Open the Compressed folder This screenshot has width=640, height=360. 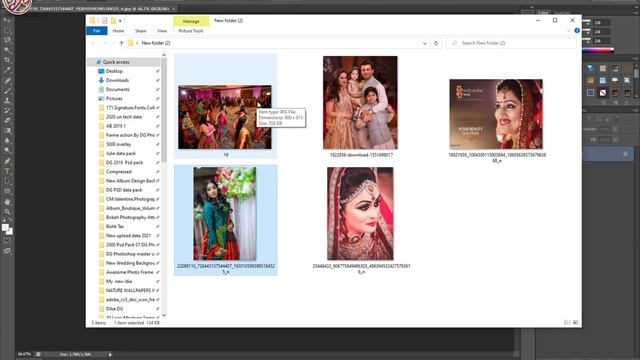pos(118,172)
